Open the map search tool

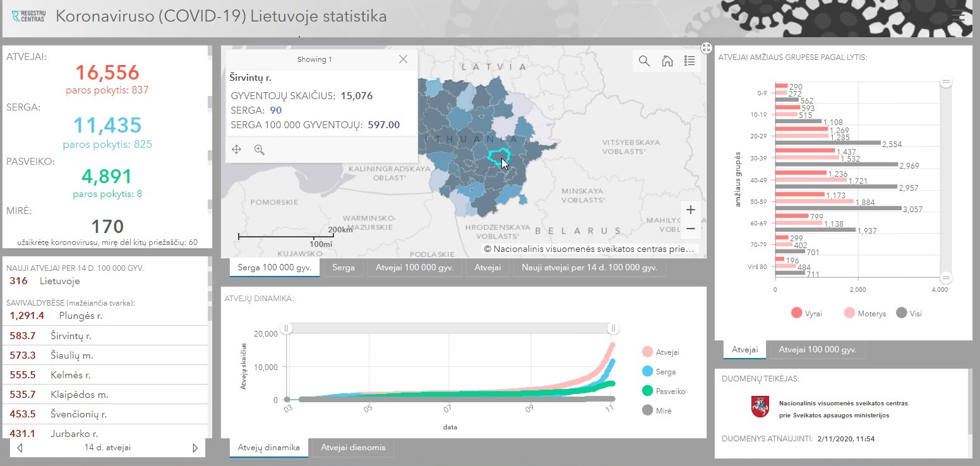(644, 61)
